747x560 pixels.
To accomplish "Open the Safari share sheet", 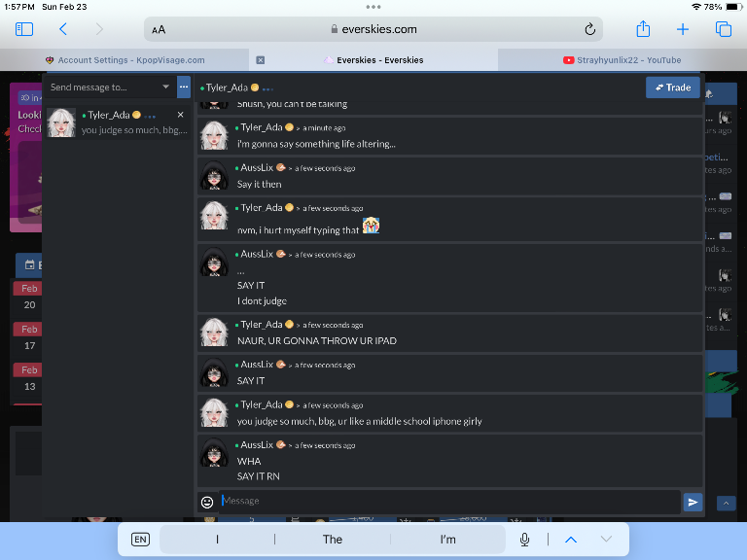I will (643, 28).
